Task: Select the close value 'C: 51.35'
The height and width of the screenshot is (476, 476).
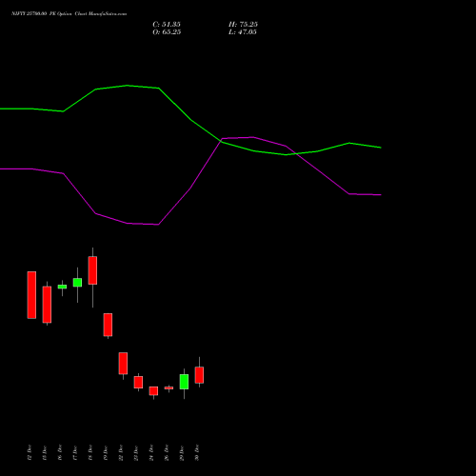Action: pyautogui.click(x=167, y=25)
